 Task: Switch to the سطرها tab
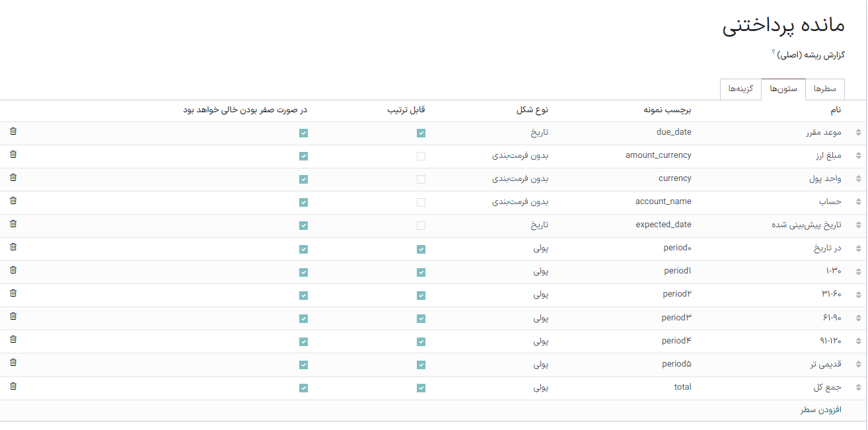coord(825,89)
